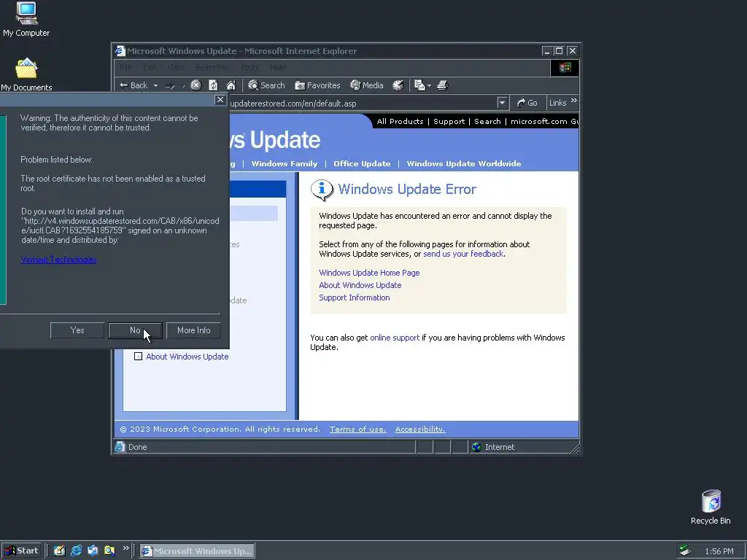
Task: Open the Help menu
Action: [278, 67]
